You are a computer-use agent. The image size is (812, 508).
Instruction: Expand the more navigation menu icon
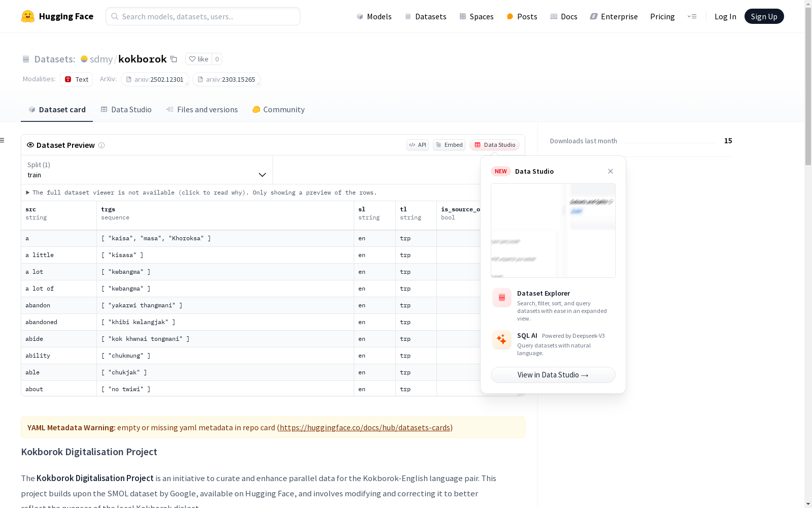tap(692, 16)
